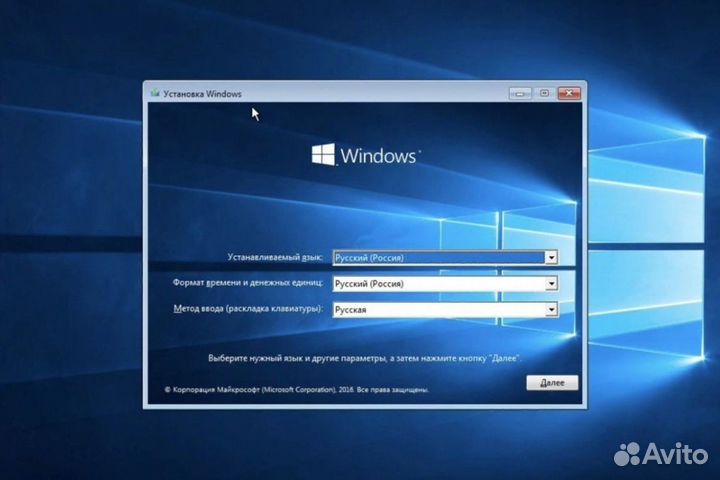Click the Выберите нужный язык instruction text

coord(365,358)
